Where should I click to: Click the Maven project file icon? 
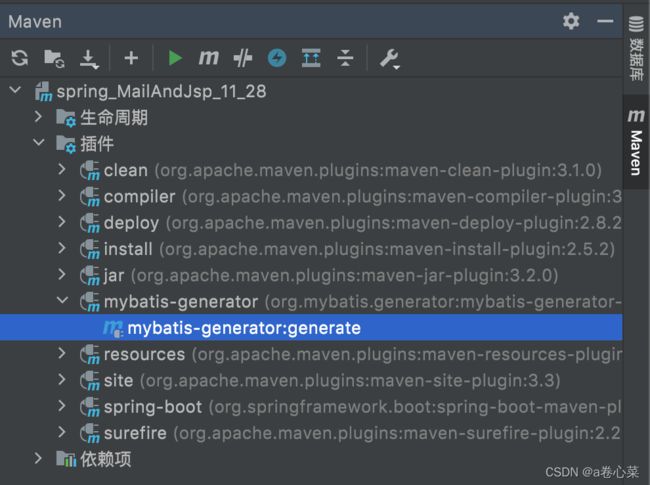(x=44, y=92)
